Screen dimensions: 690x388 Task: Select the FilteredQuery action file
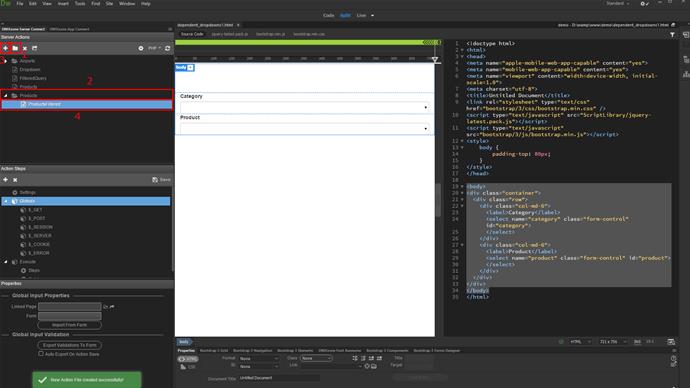pos(33,78)
